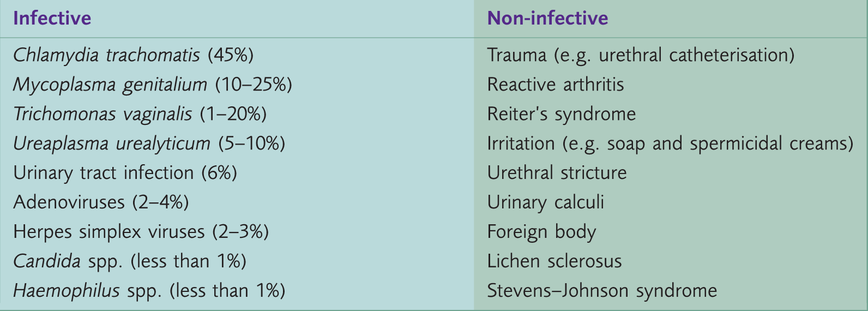This screenshot has width=868, height=311.
Task: Select the Mycoplasma genitalium (10–25%) row
Action: (x=153, y=85)
